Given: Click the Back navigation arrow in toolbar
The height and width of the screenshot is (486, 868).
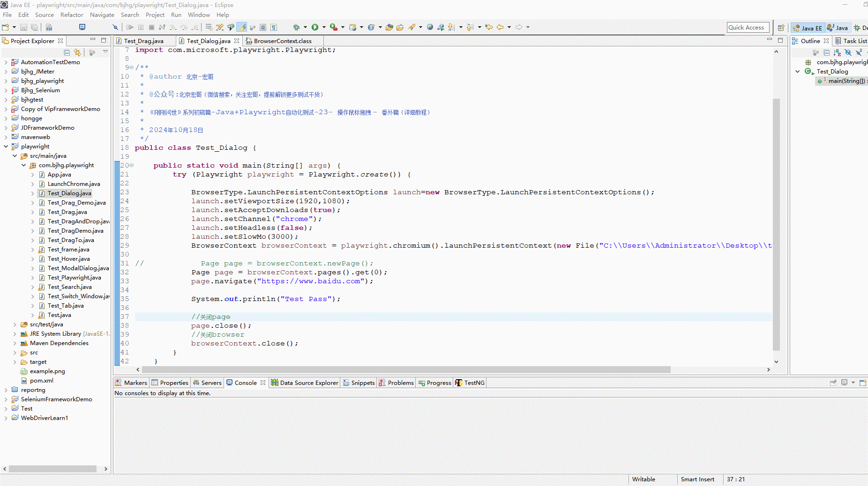Looking at the screenshot, I should 500,27.
